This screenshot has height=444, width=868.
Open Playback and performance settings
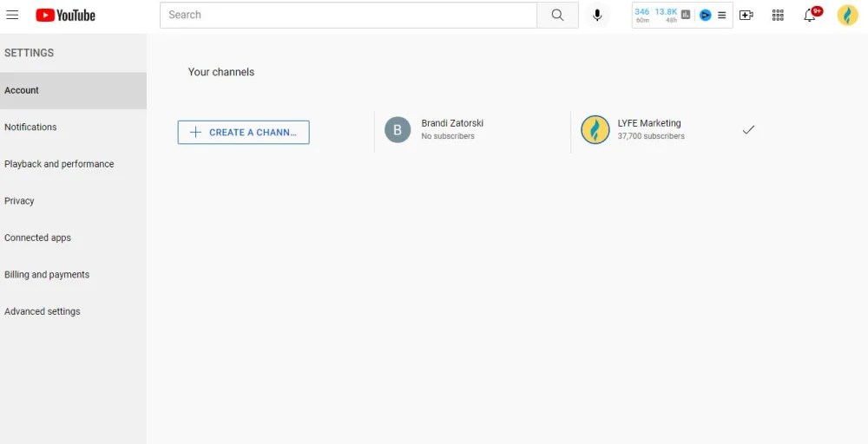click(73, 164)
